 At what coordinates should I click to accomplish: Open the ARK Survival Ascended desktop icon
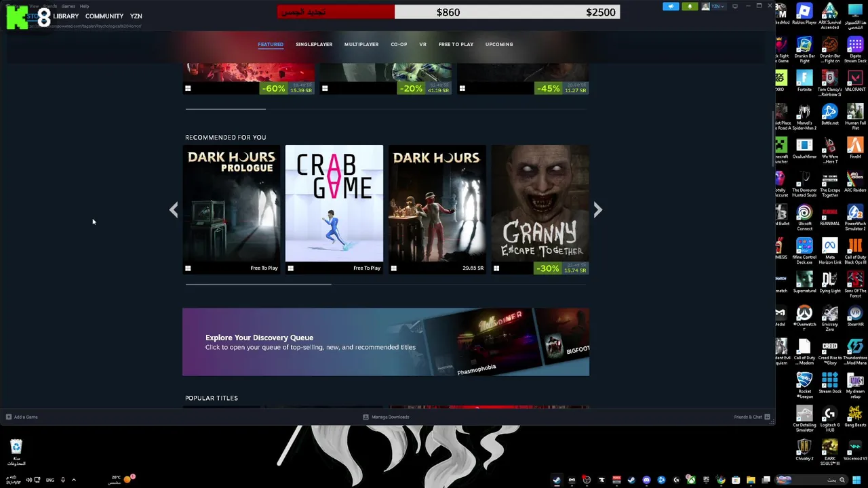pos(830,16)
